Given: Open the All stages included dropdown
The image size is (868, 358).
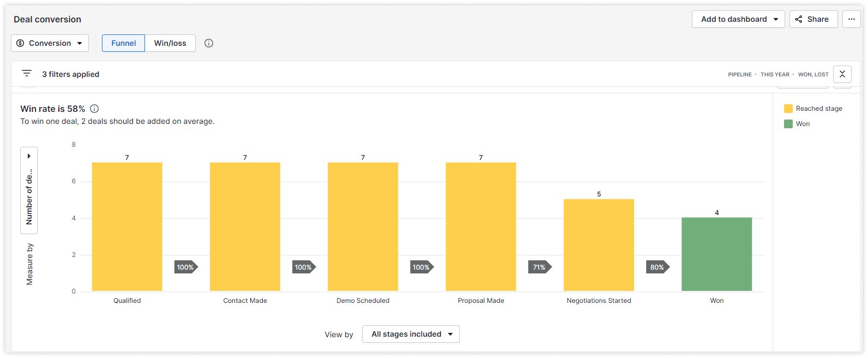Looking at the screenshot, I should tap(411, 334).
